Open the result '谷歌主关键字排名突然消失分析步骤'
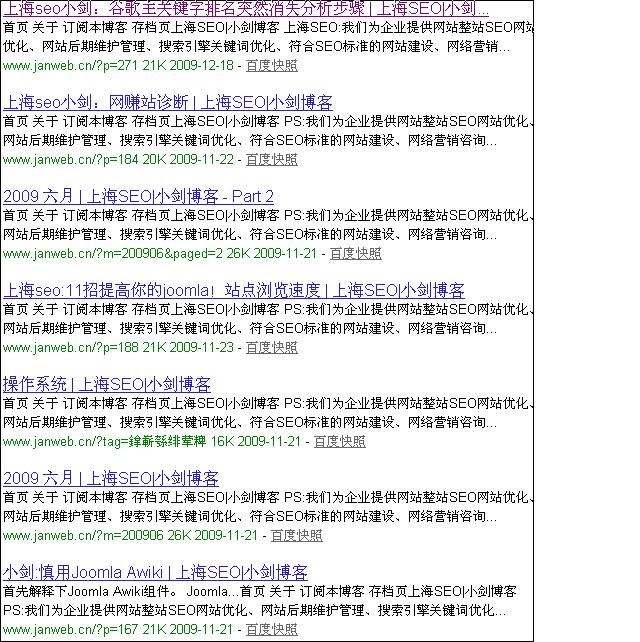This screenshot has height=642, width=640. pos(246,8)
